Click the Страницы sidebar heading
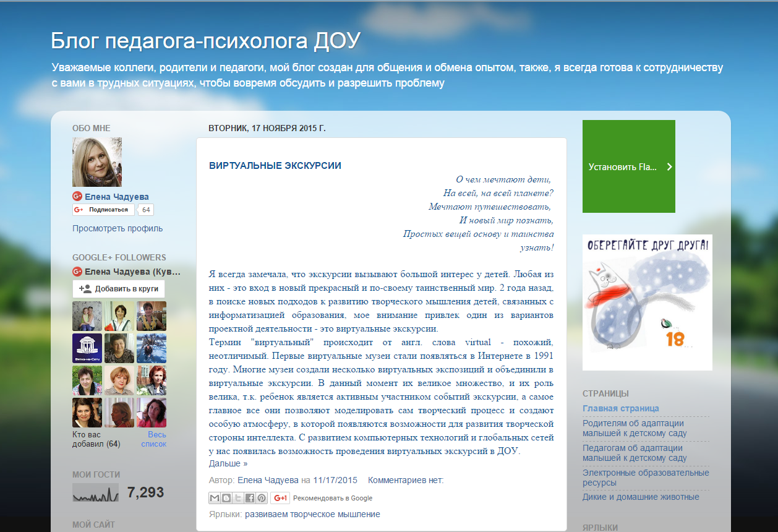Viewport: 778px width, 532px height. point(606,393)
